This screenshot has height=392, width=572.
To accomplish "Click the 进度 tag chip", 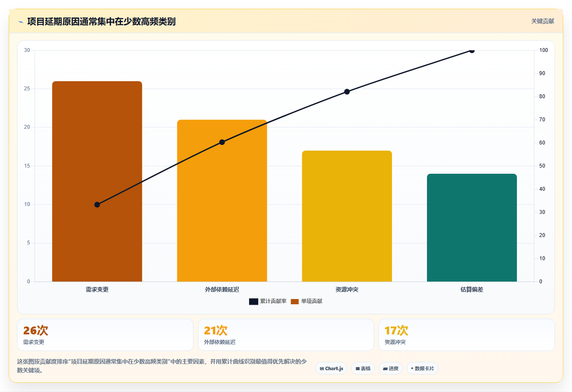I will click(x=390, y=368).
